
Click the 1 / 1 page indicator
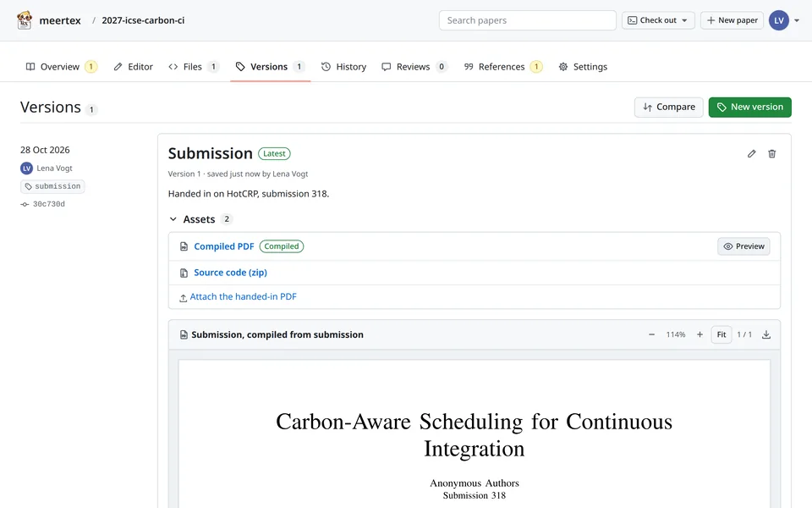pyautogui.click(x=744, y=334)
